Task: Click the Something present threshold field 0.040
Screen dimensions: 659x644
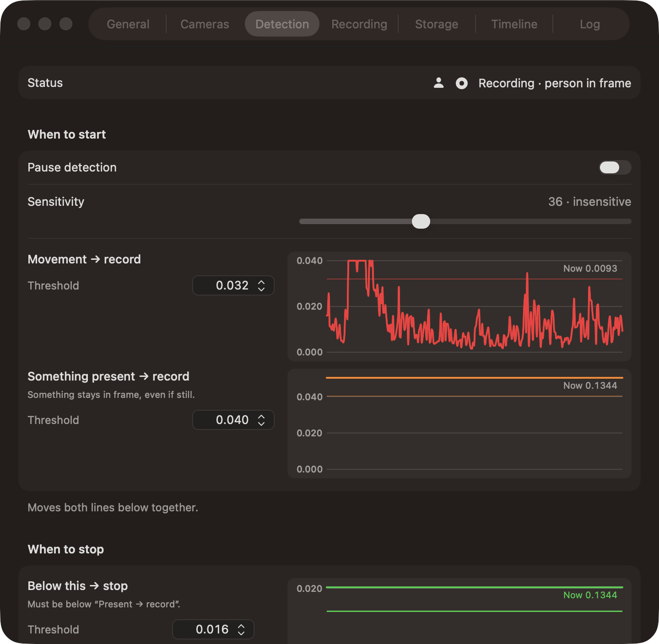Action: coord(233,420)
